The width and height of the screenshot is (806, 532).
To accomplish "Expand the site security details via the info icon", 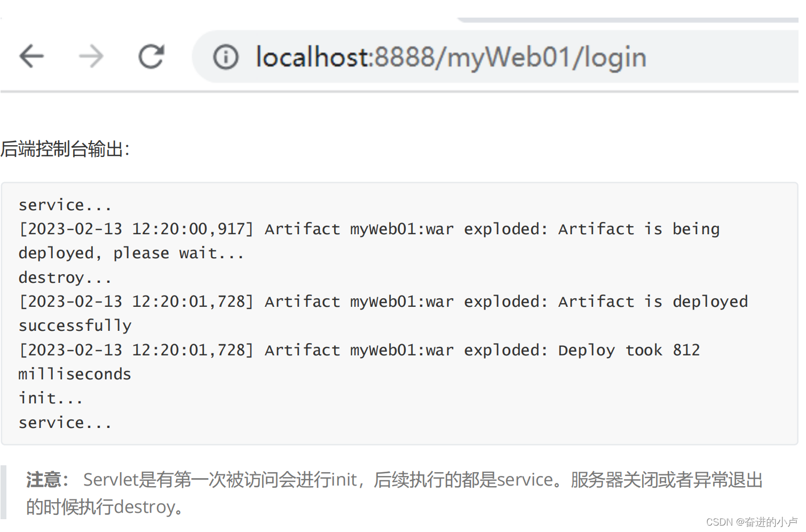I will click(226, 57).
